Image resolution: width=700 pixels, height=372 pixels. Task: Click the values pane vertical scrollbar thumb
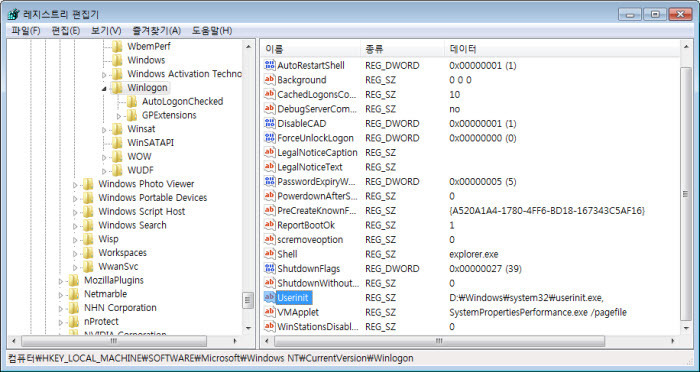pyautogui.click(x=686, y=194)
